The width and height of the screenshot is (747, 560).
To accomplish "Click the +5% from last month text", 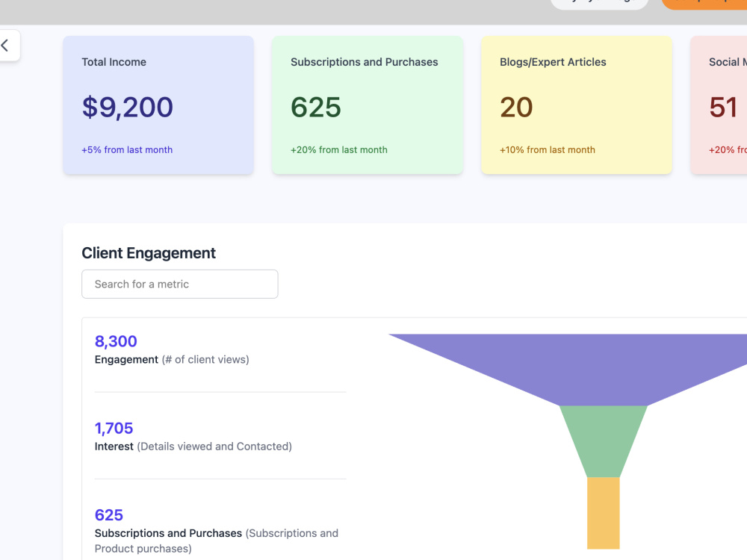I will (x=127, y=149).
